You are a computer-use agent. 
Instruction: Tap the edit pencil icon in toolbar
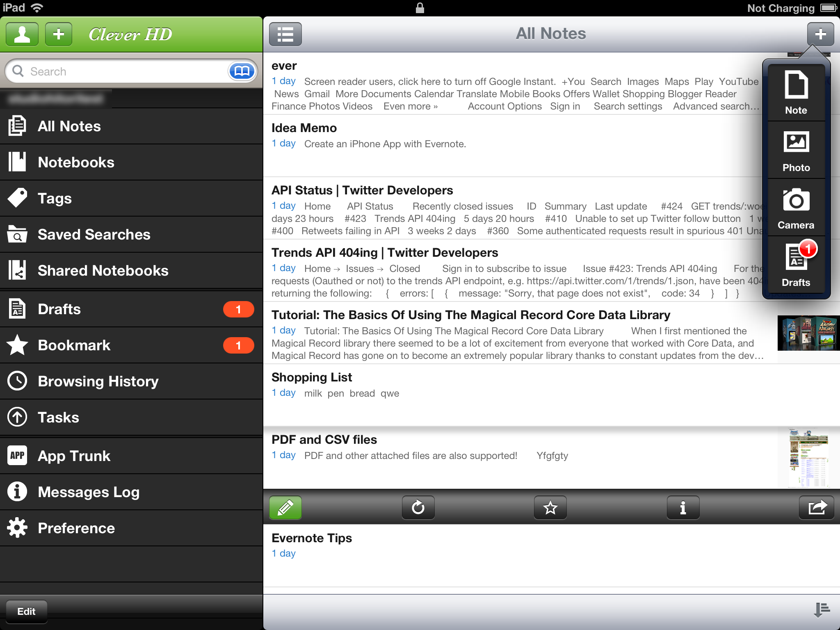click(x=286, y=508)
